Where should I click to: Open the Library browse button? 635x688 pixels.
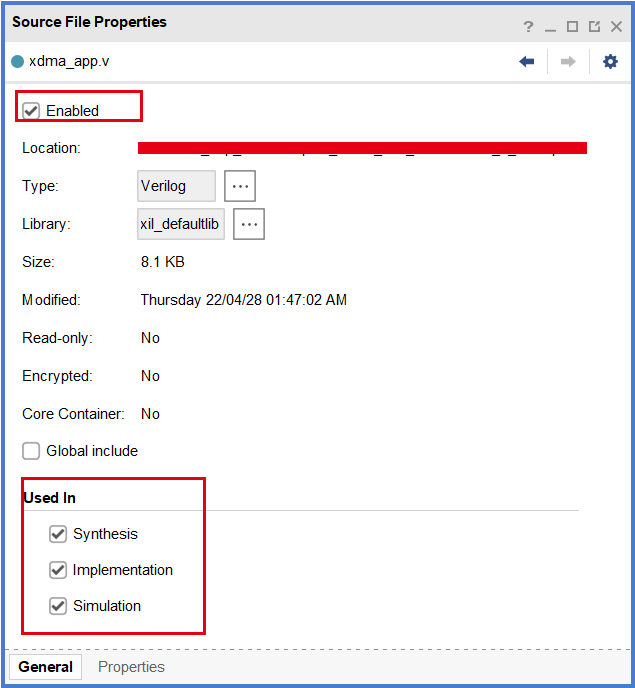249,224
